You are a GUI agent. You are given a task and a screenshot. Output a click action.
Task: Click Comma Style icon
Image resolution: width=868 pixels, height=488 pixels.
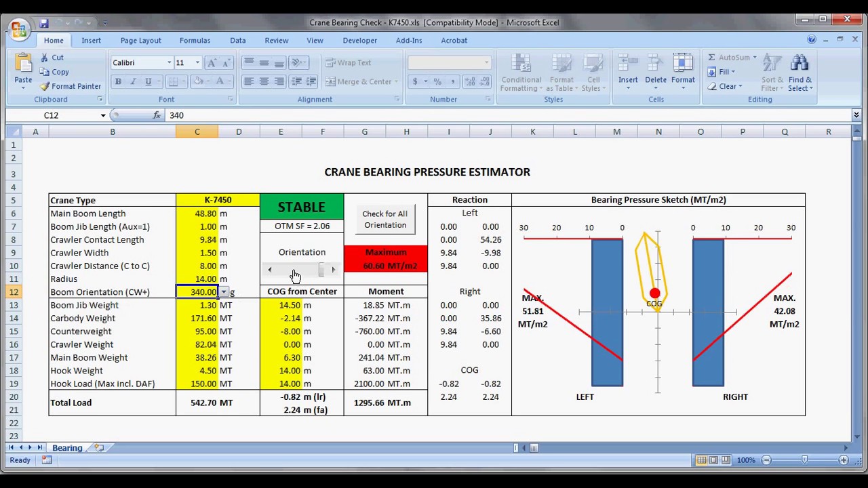[x=452, y=81]
